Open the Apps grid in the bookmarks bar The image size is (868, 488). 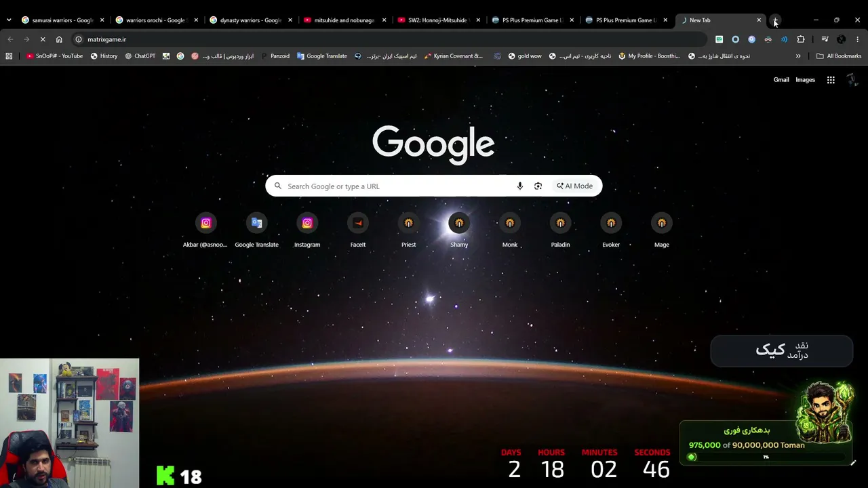(x=9, y=56)
